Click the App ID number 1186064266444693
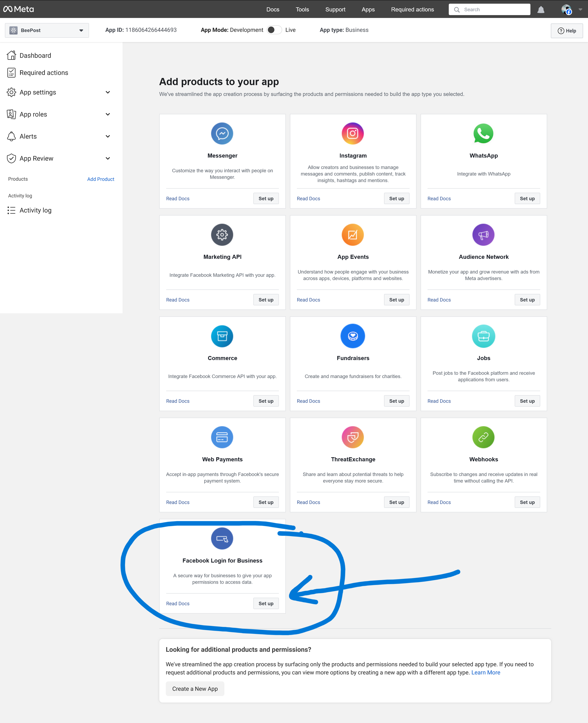The width and height of the screenshot is (588, 723). point(151,30)
